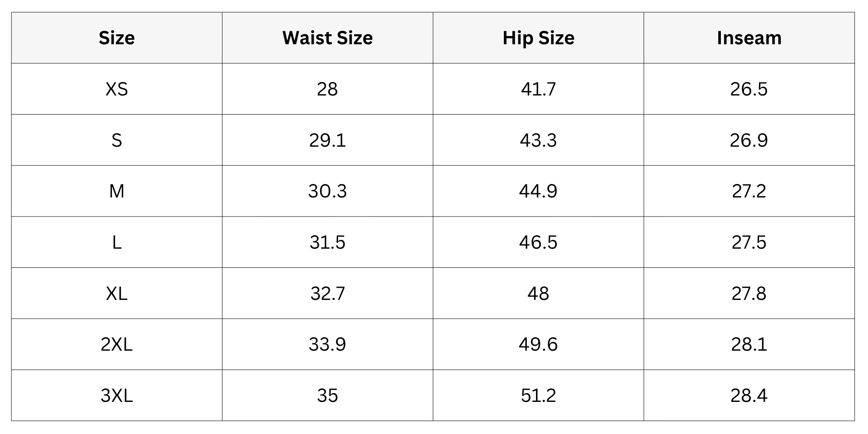Select the S size row label

click(x=117, y=140)
